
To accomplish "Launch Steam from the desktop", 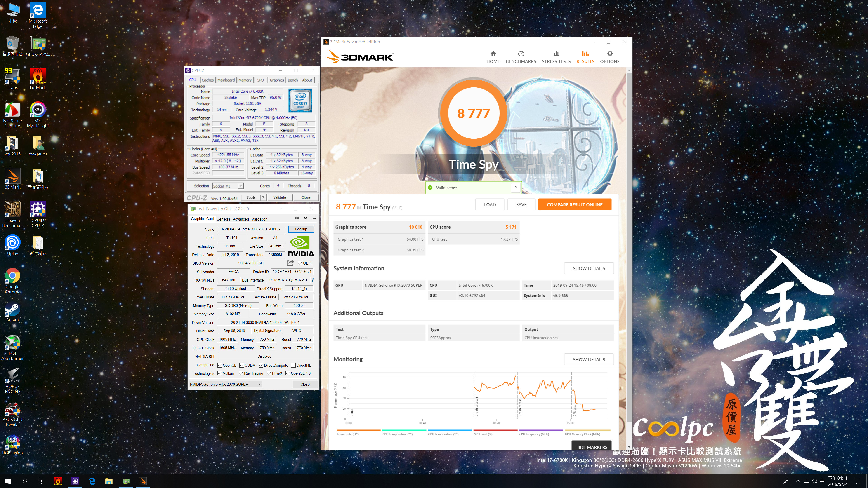I will (x=12, y=312).
